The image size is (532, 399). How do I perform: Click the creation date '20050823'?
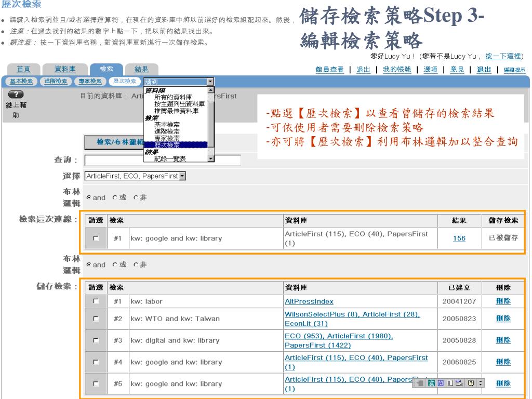(x=459, y=318)
